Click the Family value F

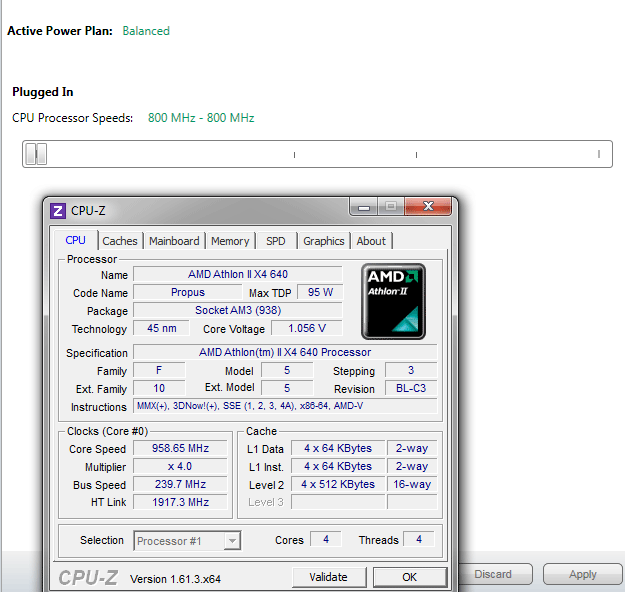click(x=159, y=370)
